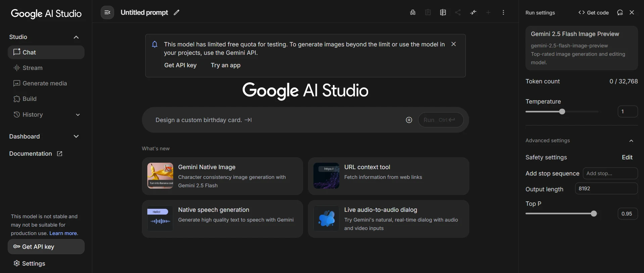Image resolution: width=644 pixels, height=273 pixels.
Task: Open external Documentation link icon
Action: click(59, 154)
